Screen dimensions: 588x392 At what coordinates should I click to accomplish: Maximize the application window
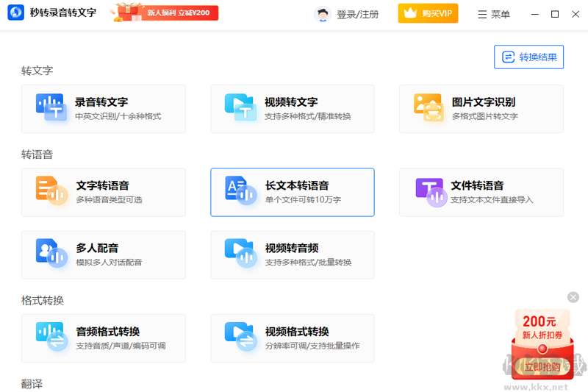pos(555,14)
